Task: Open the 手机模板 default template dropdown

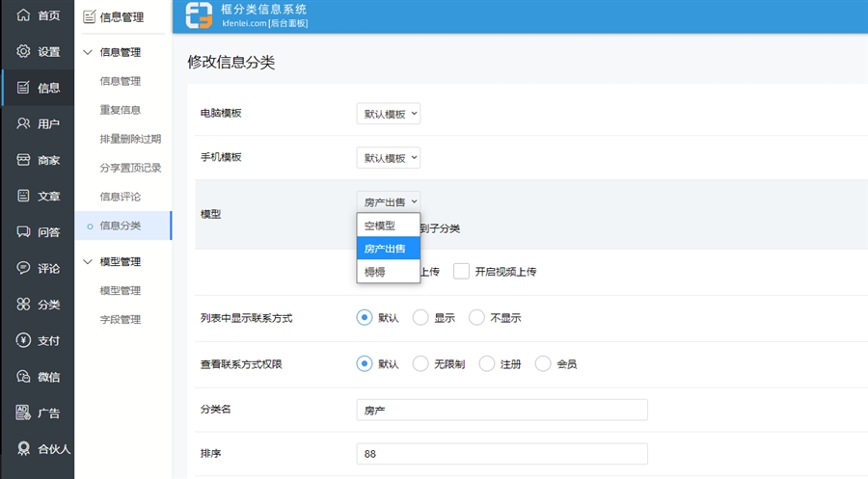Action: click(x=389, y=158)
